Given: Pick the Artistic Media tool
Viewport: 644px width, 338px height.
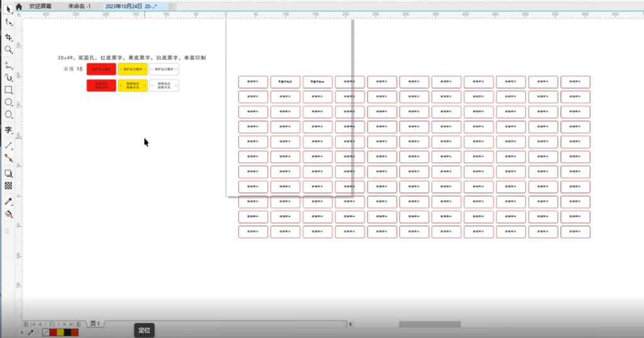Looking at the screenshot, I should (8, 77).
